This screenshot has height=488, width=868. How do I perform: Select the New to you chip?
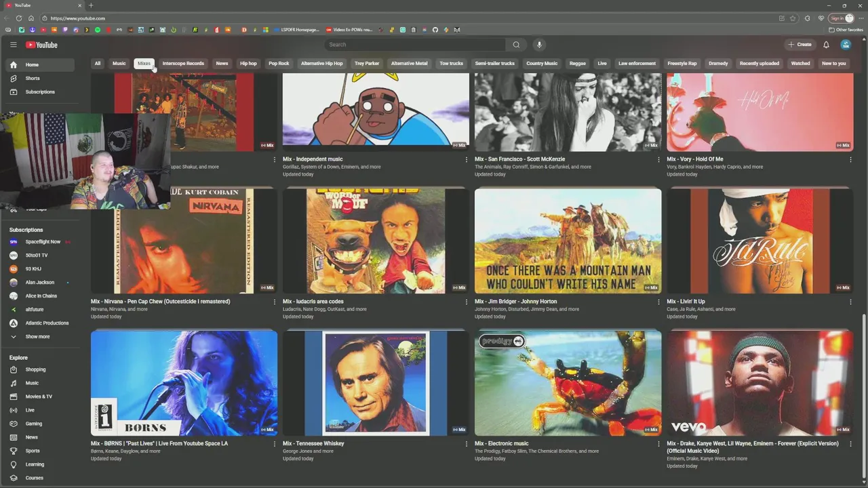tap(833, 64)
